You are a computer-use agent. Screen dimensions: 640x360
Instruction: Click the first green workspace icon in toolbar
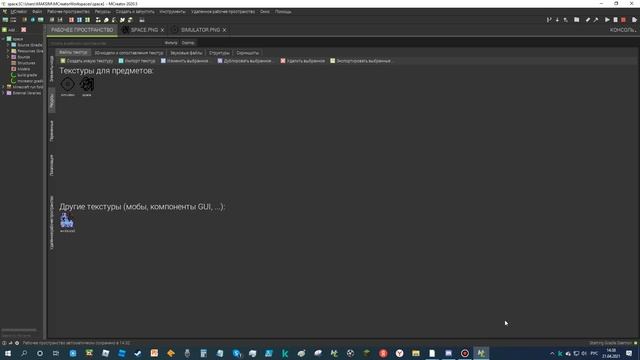(5, 20)
